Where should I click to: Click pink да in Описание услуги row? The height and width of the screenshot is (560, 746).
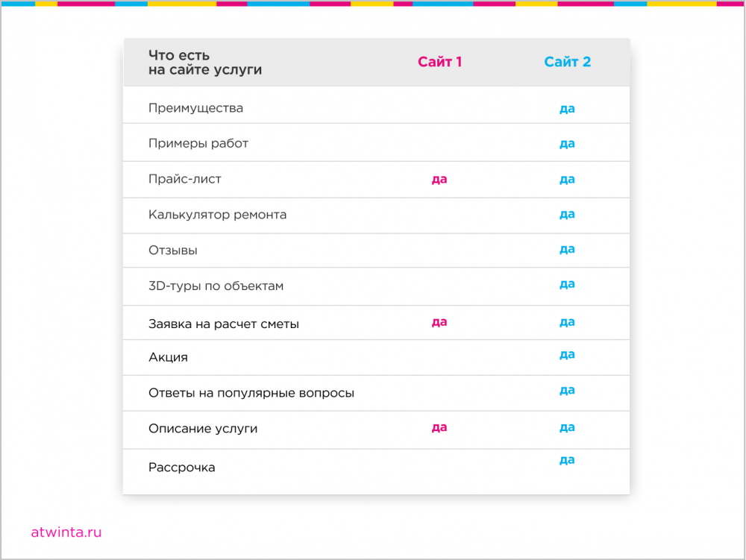[x=439, y=427]
